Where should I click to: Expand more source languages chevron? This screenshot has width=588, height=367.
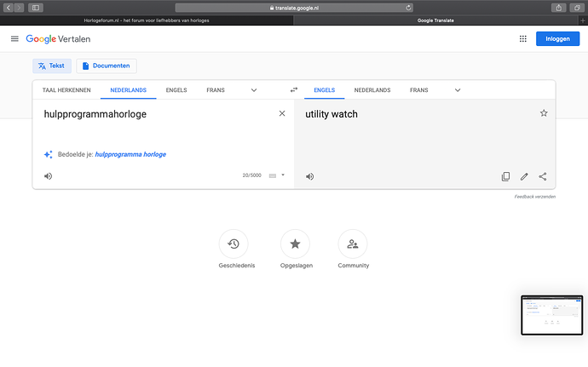(254, 90)
